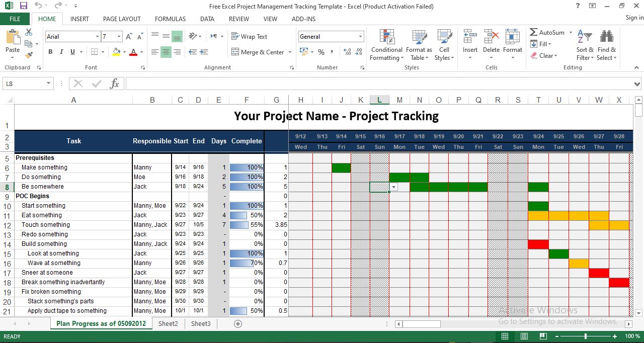This screenshot has width=644, height=343.
Task: Apply the red font color A
Action: click(x=133, y=52)
